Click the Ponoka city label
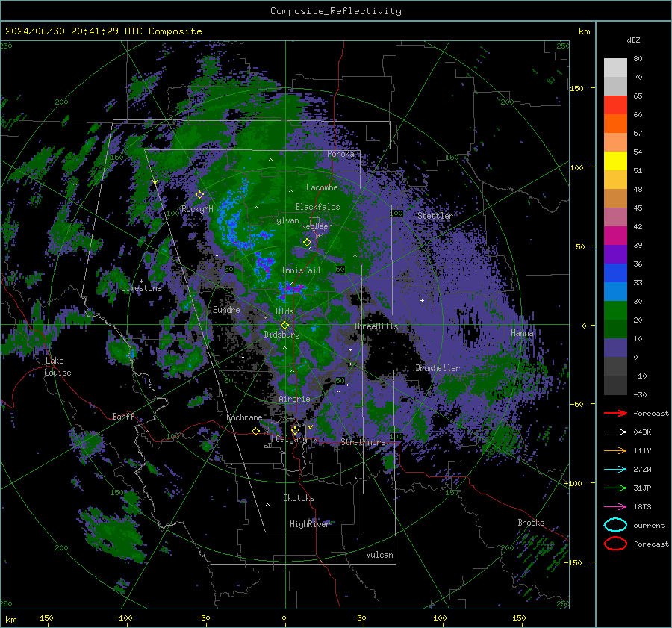The image size is (672, 628). (x=340, y=155)
